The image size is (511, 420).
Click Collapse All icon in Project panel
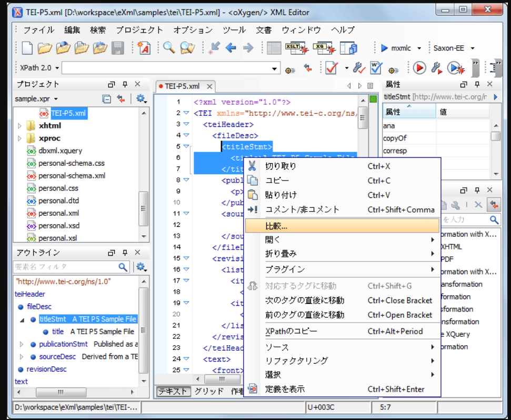point(106,99)
